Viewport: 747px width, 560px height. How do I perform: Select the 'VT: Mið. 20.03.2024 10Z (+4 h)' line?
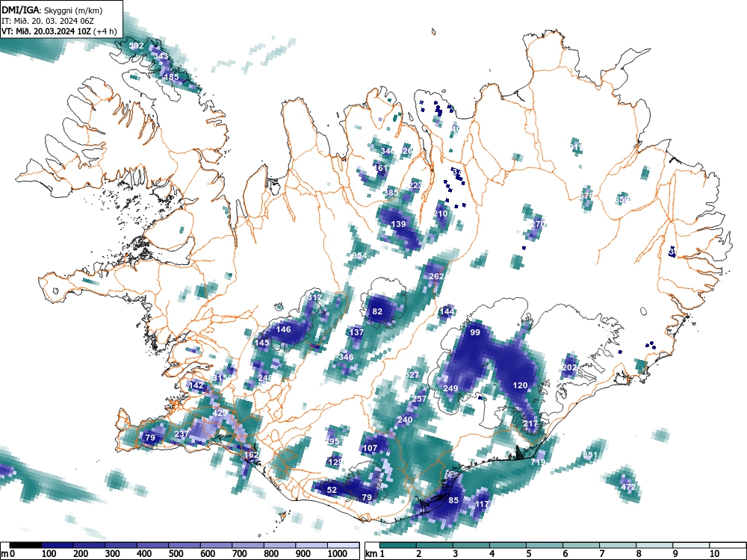click(58, 31)
